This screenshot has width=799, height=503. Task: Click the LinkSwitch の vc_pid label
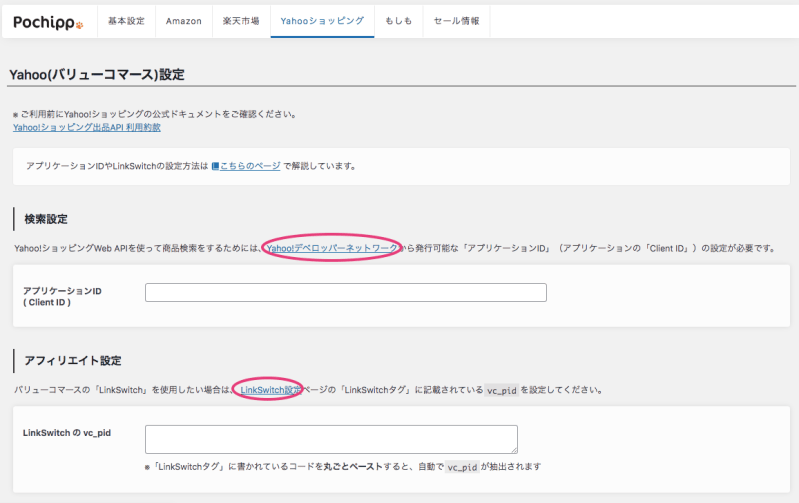[67, 433]
